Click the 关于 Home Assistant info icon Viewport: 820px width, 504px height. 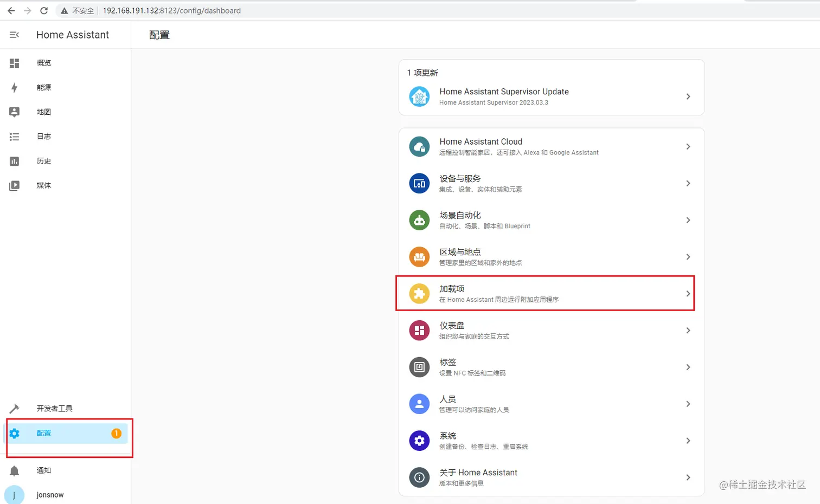point(419,477)
